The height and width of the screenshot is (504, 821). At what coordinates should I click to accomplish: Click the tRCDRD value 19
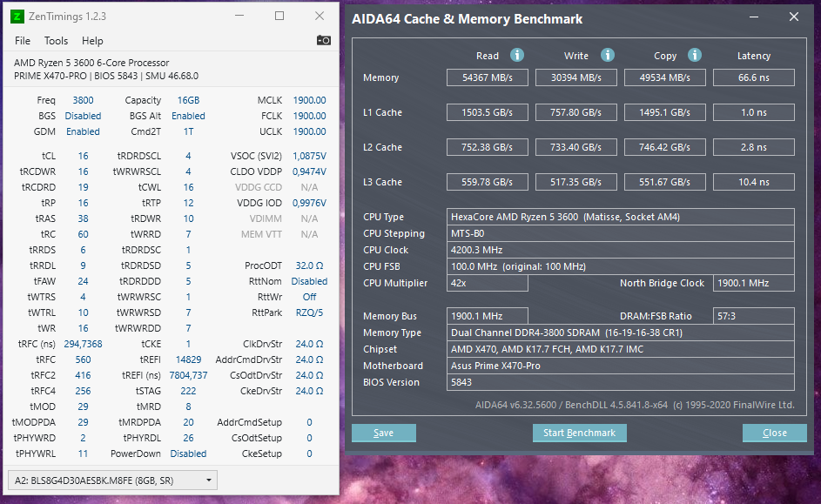pyautogui.click(x=84, y=187)
